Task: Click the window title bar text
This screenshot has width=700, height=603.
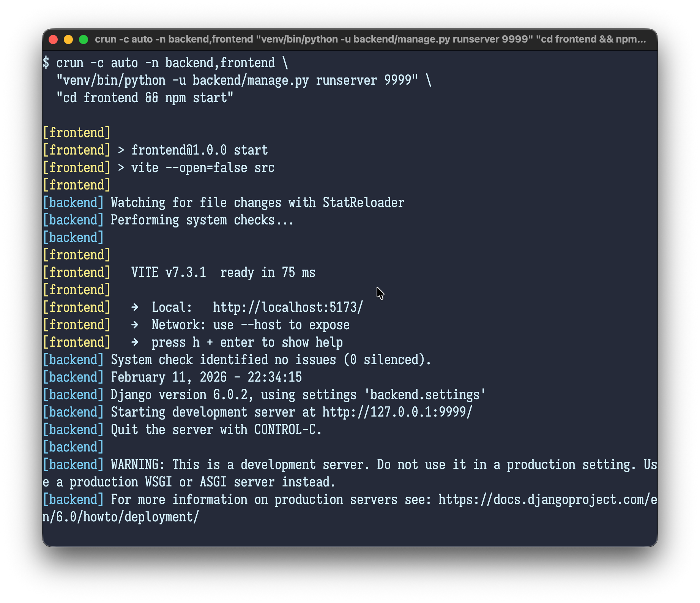Action: (370, 39)
